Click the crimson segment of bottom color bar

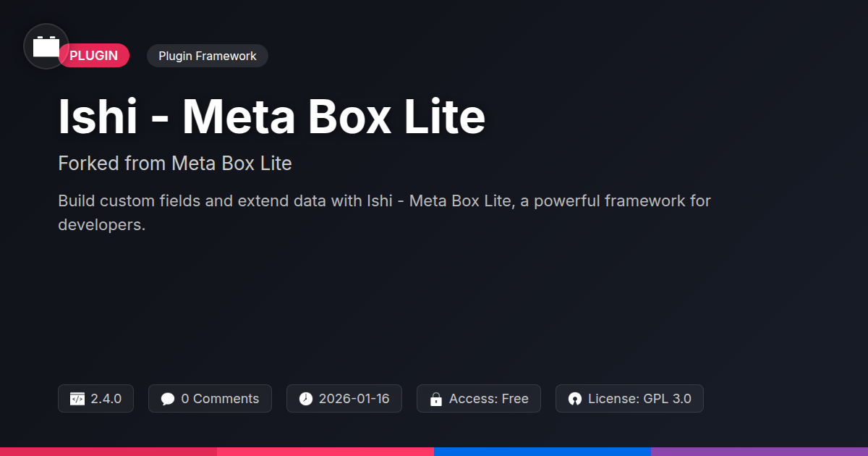(x=109, y=451)
